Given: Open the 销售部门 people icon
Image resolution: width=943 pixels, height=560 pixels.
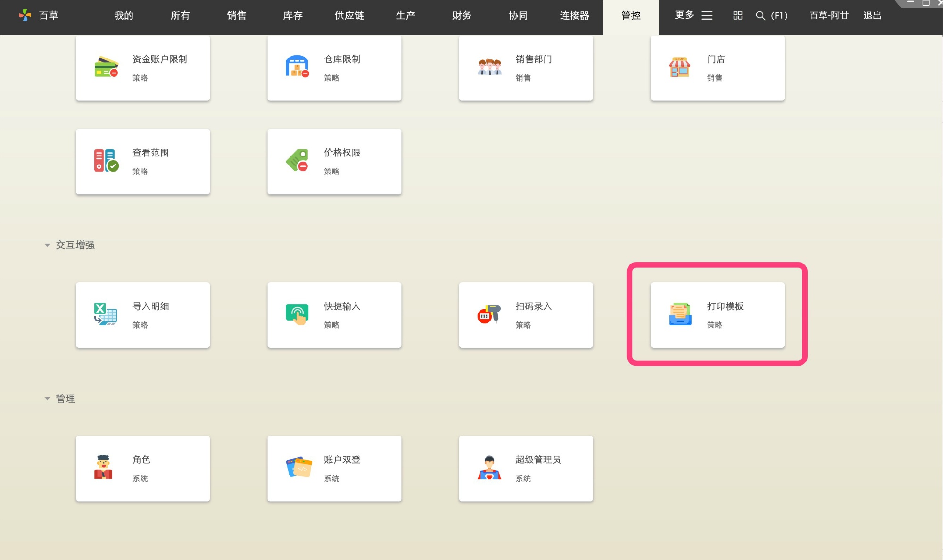Looking at the screenshot, I should click(x=489, y=67).
